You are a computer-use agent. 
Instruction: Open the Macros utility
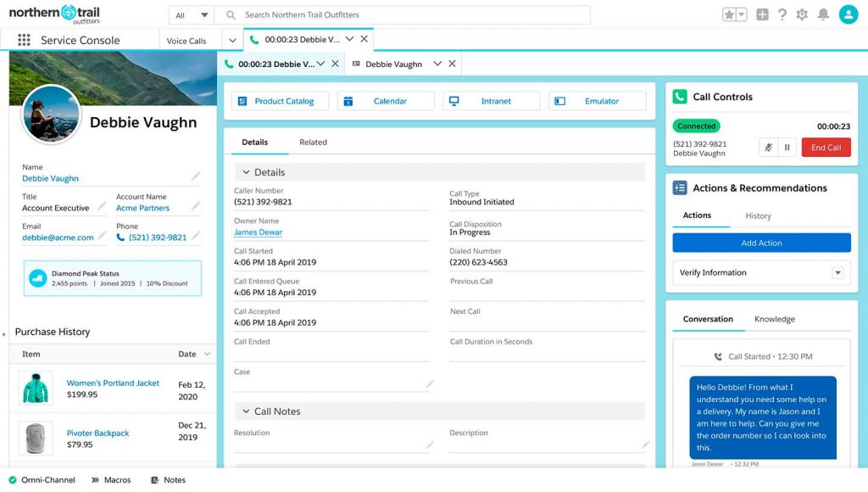pyautogui.click(x=111, y=479)
